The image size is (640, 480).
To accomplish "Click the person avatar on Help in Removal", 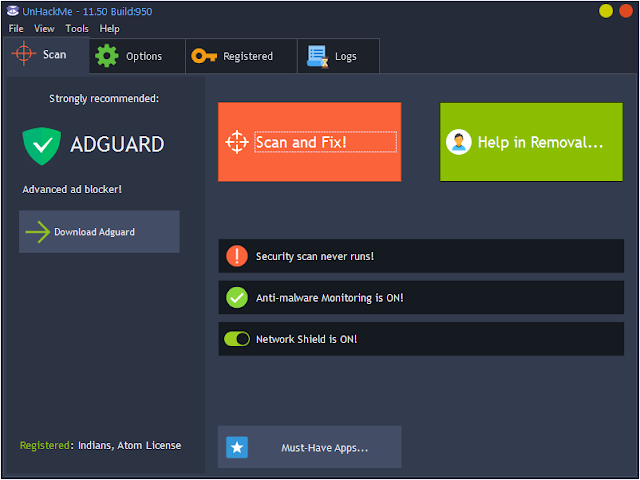I will coord(459,142).
